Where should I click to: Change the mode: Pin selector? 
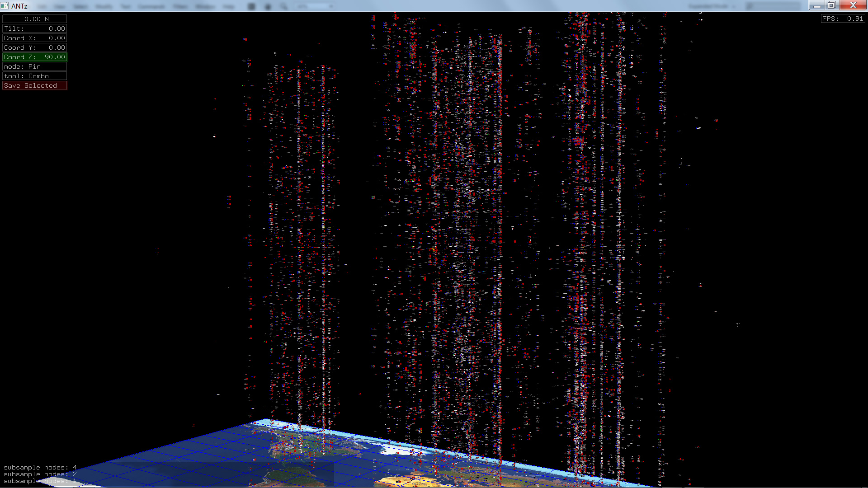pyautogui.click(x=34, y=66)
